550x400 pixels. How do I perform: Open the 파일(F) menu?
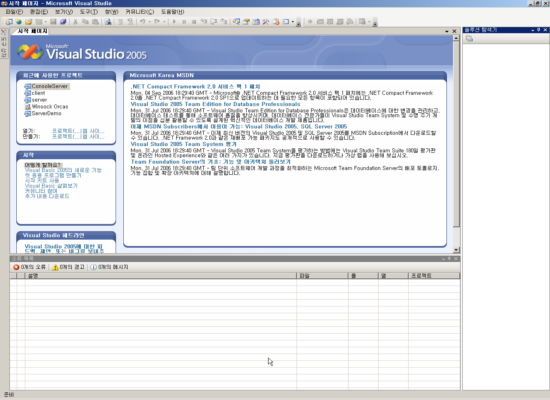point(14,12)
